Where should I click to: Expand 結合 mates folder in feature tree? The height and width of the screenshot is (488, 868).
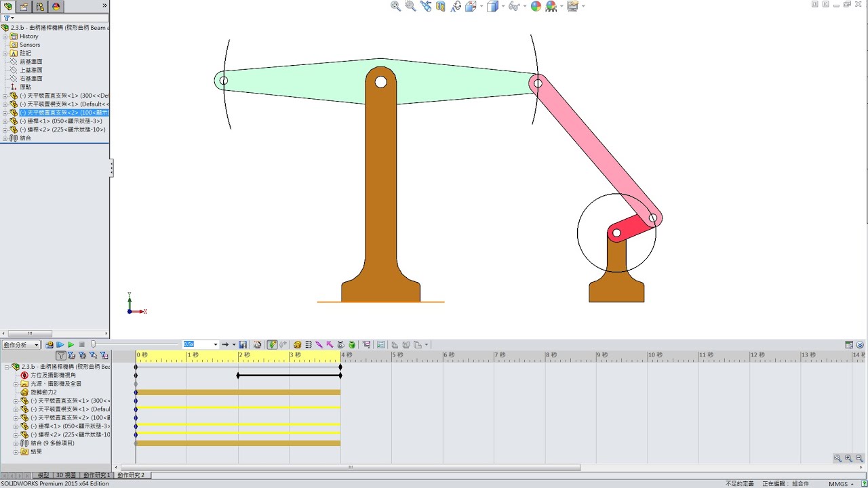(x=5, y=138)
